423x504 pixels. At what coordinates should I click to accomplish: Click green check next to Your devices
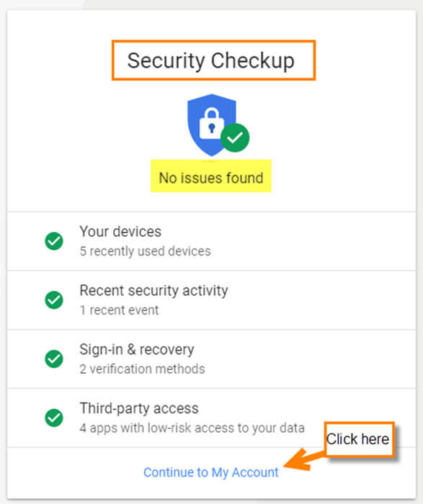coord(54,241)
